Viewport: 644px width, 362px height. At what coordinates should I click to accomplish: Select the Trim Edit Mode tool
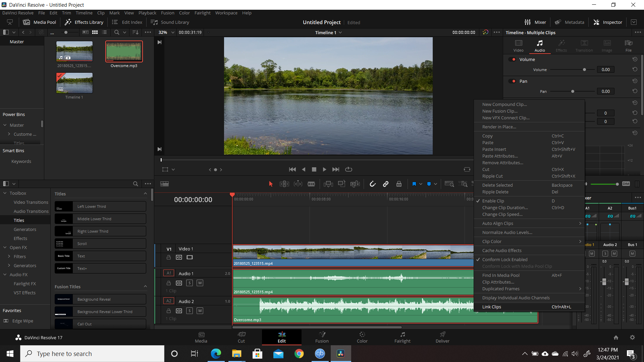284,184
